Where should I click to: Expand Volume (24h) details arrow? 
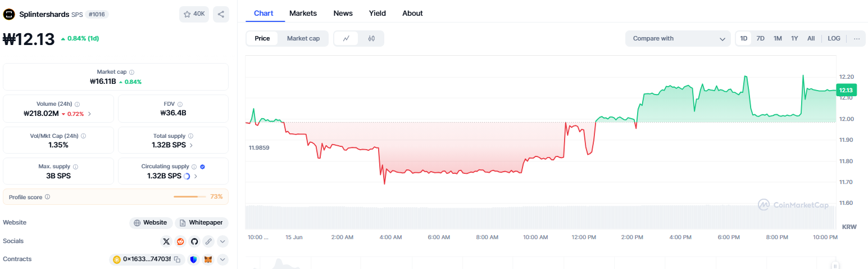coord(90,114)
